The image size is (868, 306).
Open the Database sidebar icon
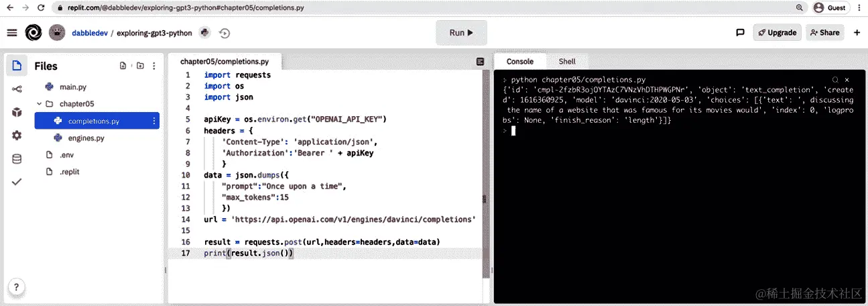tap(17, 159)
